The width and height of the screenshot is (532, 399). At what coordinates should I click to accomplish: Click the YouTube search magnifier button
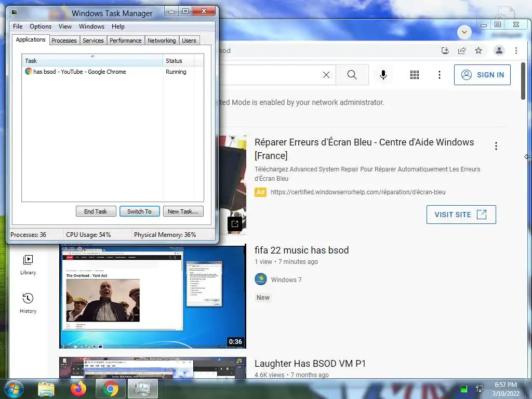(x=352, y=75)
